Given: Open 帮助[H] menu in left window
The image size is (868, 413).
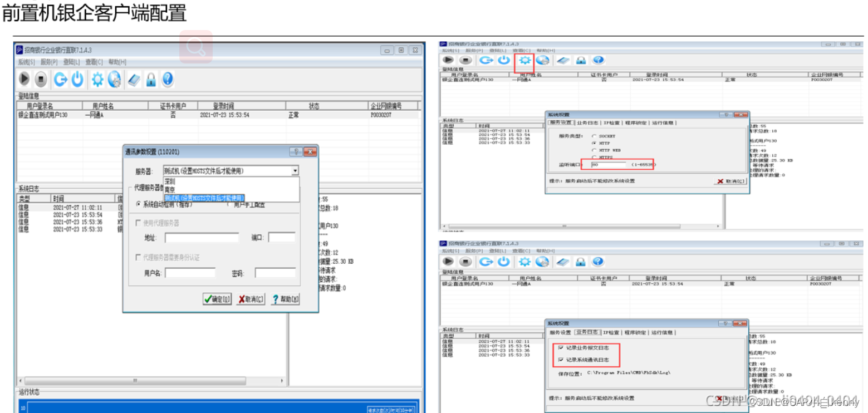Looking at the screenshot, I should (x=117, y=62).
